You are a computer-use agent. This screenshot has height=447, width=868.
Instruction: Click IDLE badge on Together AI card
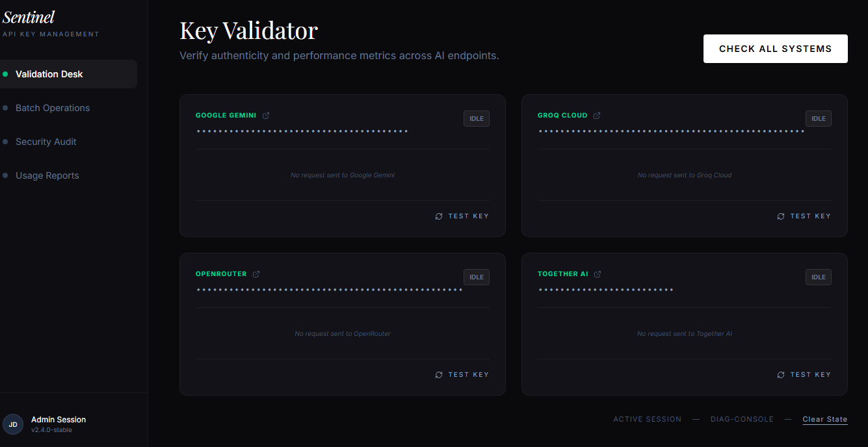[x=819, y=277]
